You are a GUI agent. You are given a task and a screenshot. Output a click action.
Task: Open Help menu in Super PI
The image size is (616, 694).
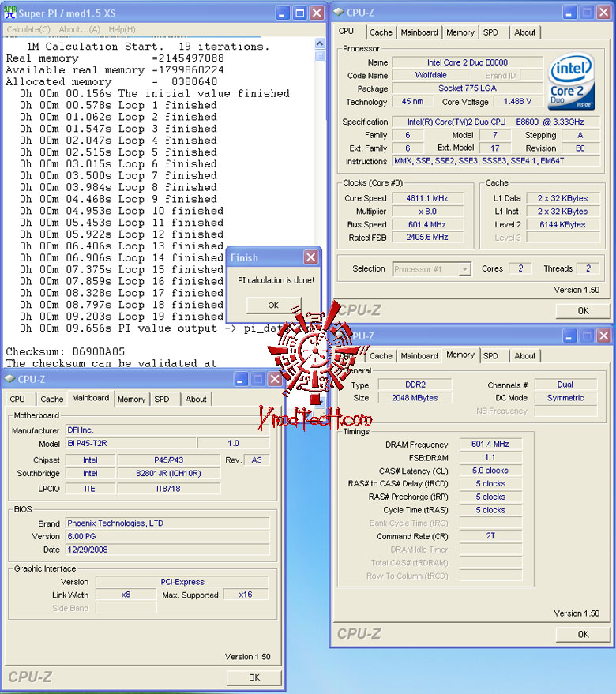[x=122, y=29]
